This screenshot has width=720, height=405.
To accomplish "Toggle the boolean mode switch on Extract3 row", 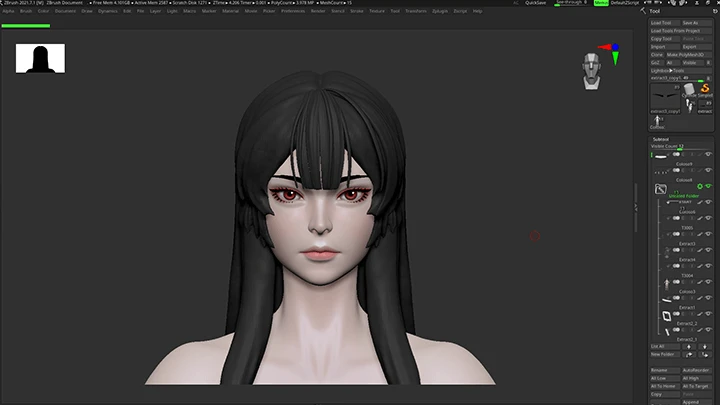I will pyautogui.click(x=676, y=250).
